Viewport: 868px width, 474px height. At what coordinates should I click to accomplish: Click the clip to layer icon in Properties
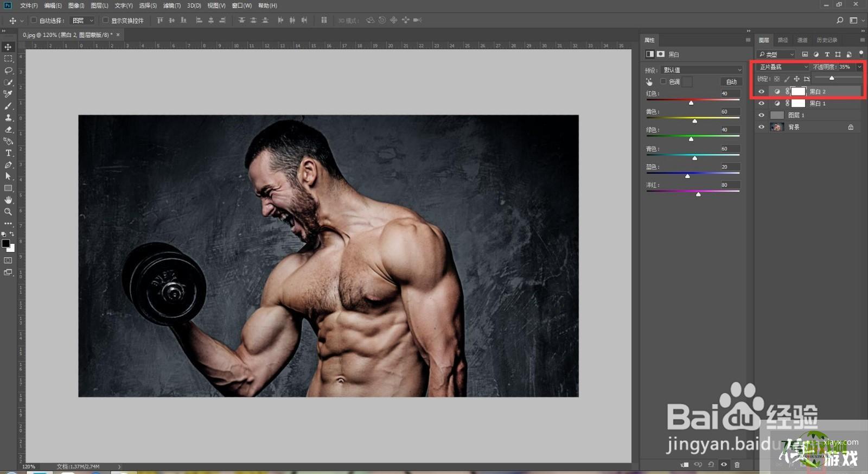[685, 464]
